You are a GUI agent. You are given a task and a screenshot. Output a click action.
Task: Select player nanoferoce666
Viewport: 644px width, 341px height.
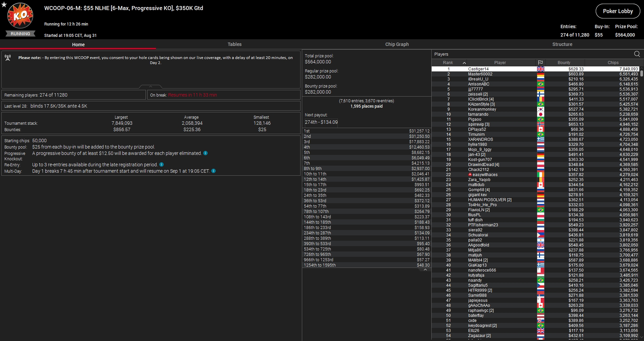point(535,270)
